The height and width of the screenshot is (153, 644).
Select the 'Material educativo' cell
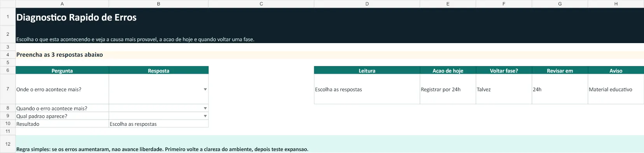pos(616,89)
